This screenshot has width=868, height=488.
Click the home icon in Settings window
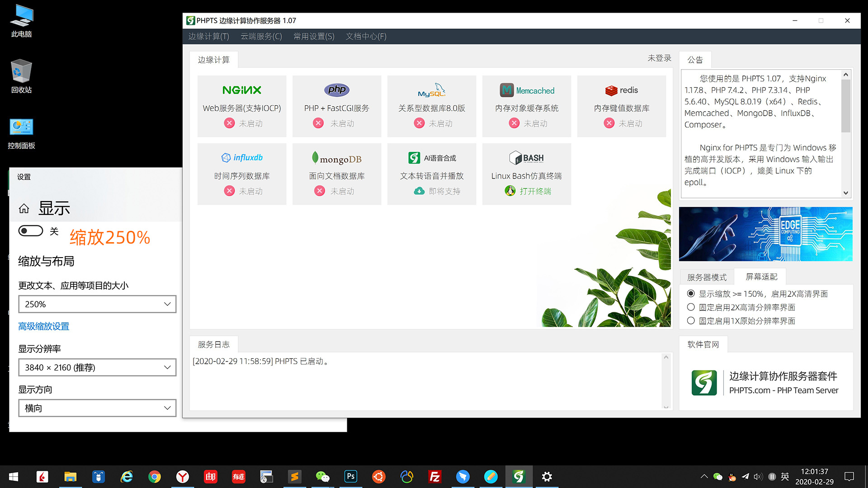tap(24, 208)
